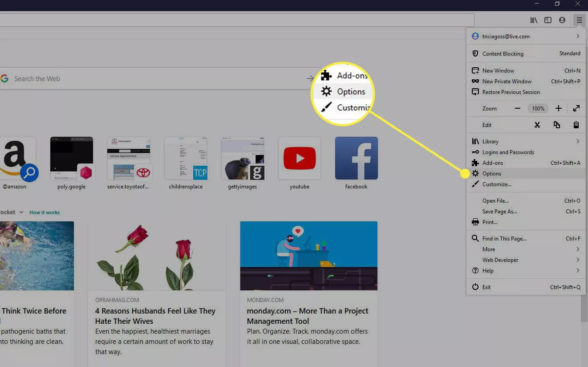The image size is (588, 367).
Task: Enter full screen with the arrows icon
Action: click(576, 108)
